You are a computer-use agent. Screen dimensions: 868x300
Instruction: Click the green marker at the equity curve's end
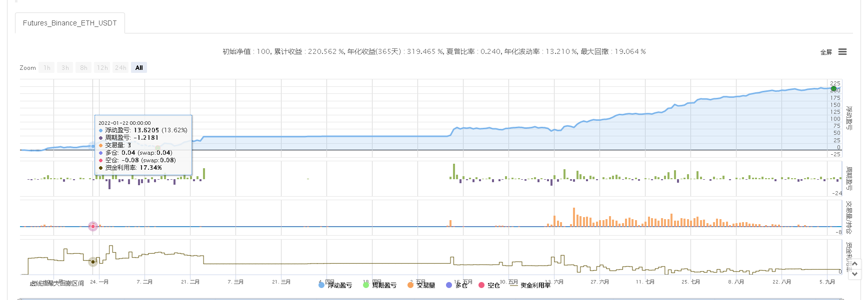833,89
